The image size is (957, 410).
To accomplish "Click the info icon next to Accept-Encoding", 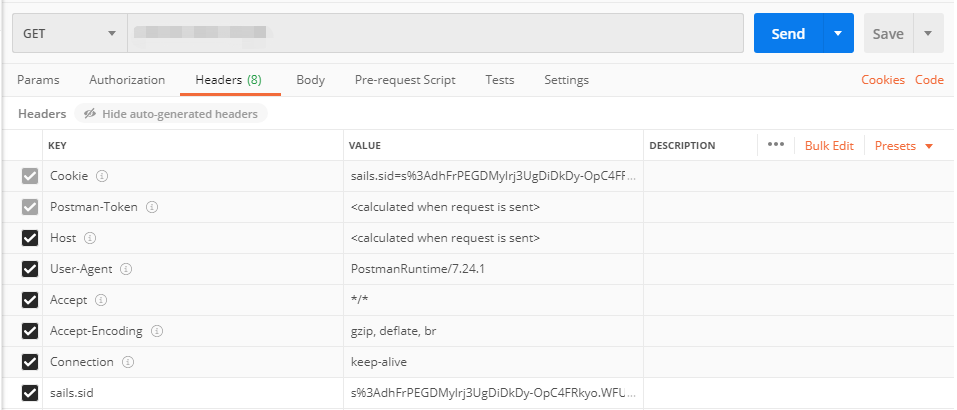I will click(157, 331).
